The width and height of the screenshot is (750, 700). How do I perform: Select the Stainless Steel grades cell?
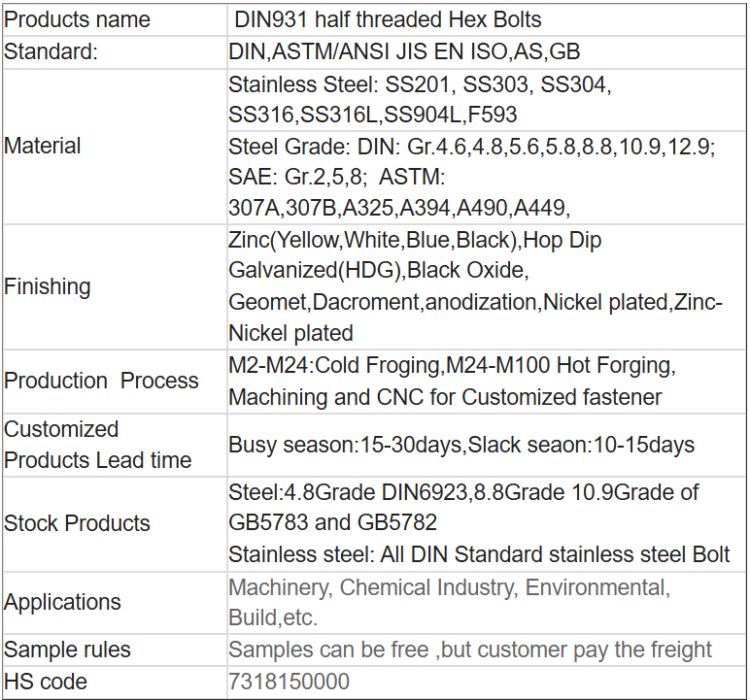[x=420, y=100]
